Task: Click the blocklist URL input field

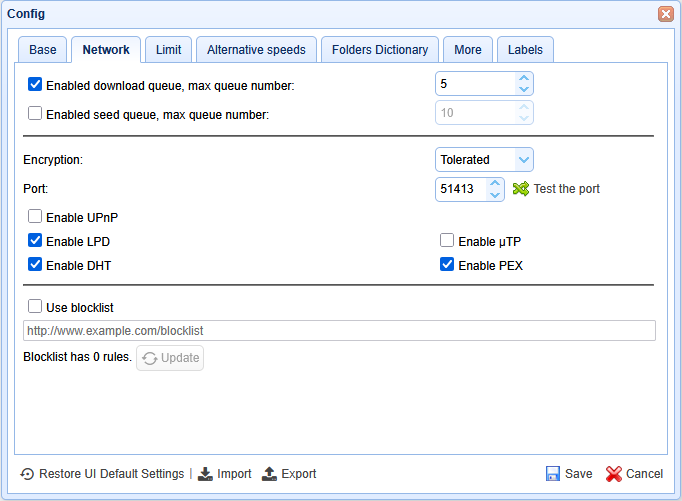Action: 339,330
